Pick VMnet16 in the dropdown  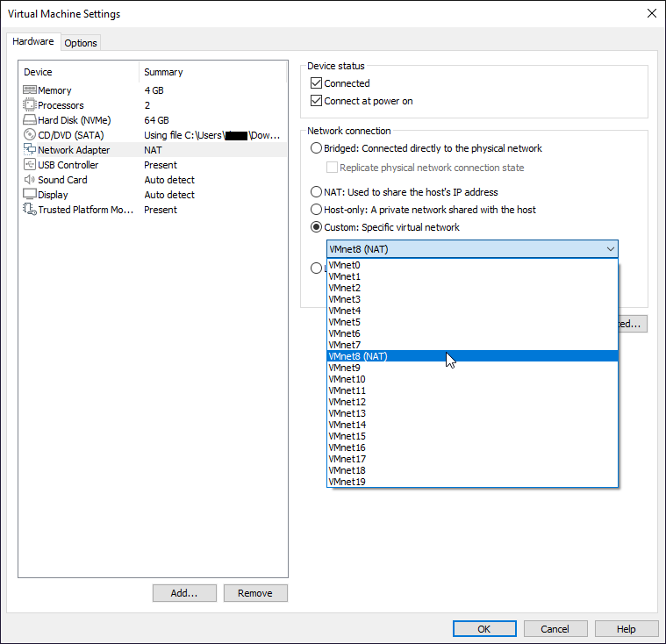[x=472, y=447]
